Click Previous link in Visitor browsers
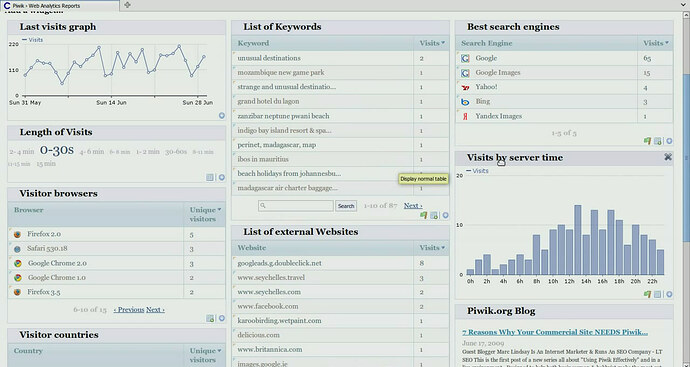This screenshot has height=367, width=690. click(x=129, y=309)
